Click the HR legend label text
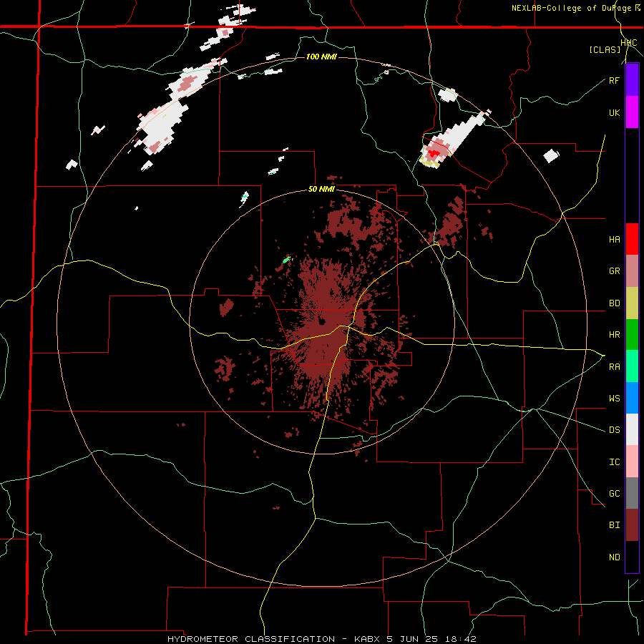 614,335
